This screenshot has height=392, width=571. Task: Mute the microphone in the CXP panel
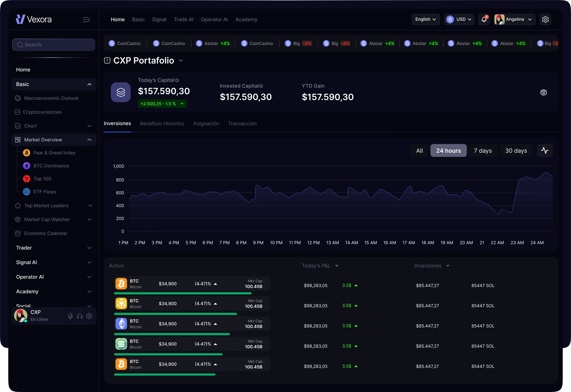coord(71,316)
